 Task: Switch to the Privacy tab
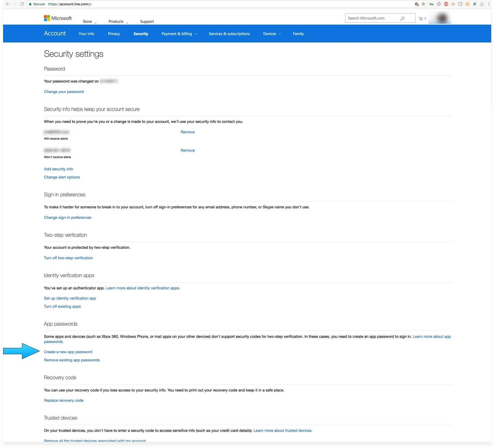point(114,34)
